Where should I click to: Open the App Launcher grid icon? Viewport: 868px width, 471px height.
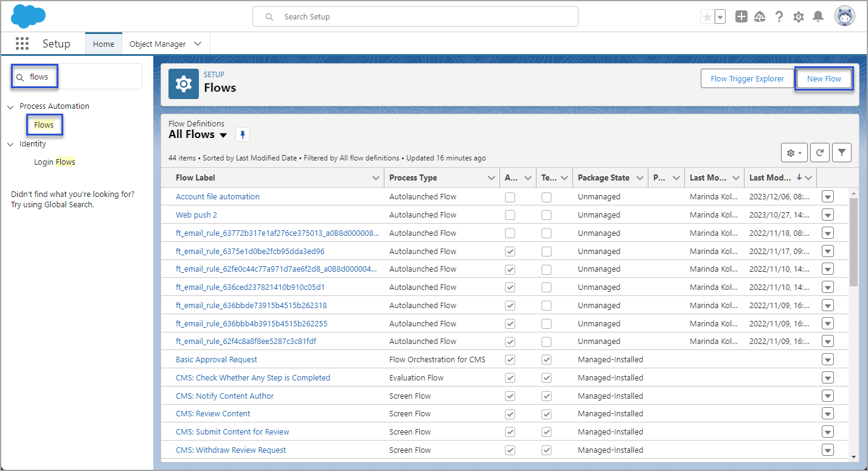22,44
